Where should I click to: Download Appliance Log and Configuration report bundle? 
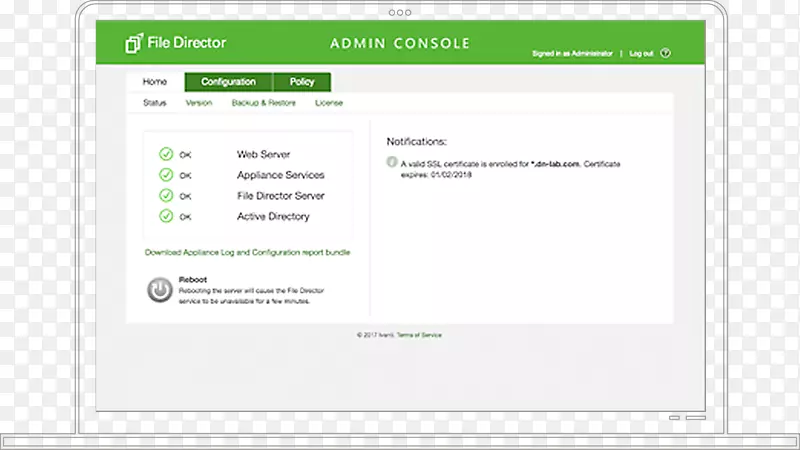(x=247, y=253)
